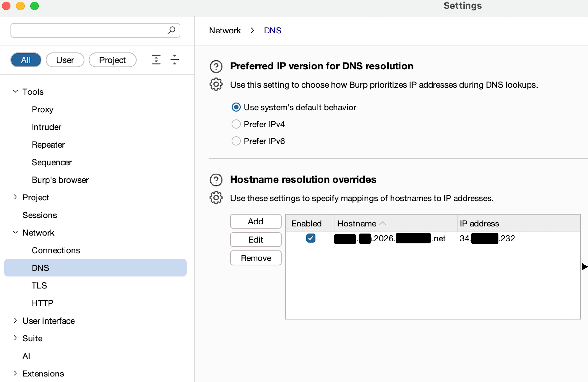
Task: Click the expand all sections icon
Action: pyautogui.click(x=156, y=60)
